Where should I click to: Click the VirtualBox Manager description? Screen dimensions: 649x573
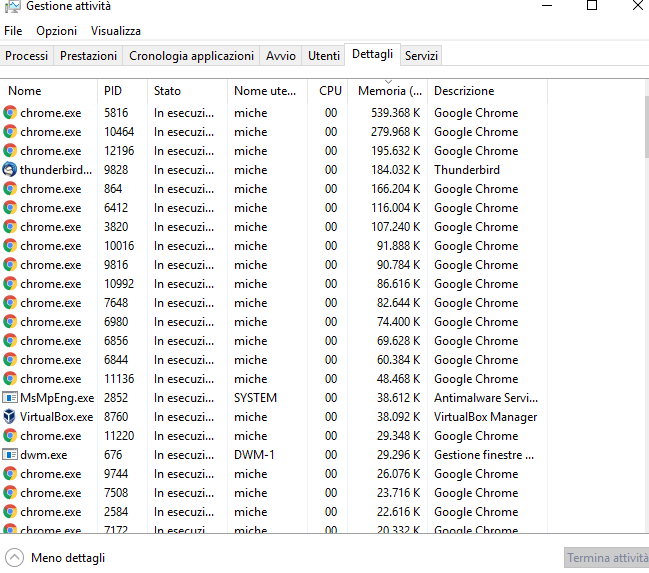(485, 417)
